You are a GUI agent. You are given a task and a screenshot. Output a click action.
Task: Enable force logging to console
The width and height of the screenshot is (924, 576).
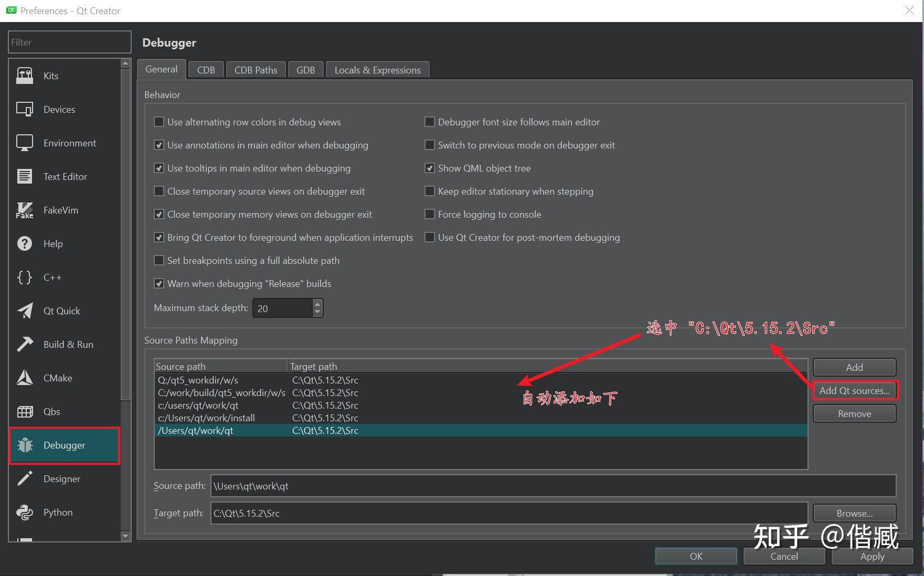pyautogui.click(x=430, y=215)
